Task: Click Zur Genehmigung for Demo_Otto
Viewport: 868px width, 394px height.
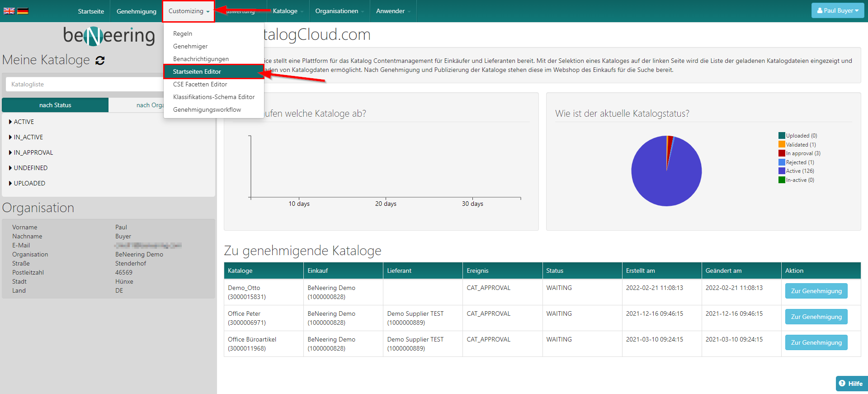Action: coord(816,291)
